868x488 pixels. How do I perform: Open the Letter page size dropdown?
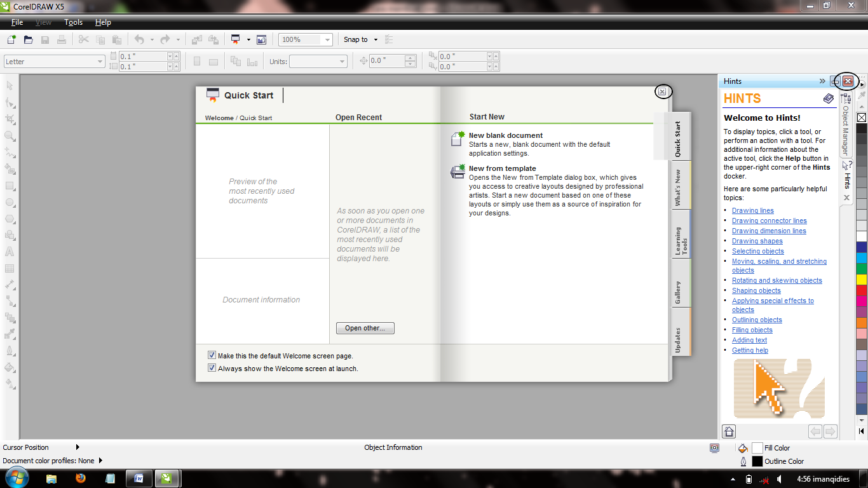click(100, 62)
